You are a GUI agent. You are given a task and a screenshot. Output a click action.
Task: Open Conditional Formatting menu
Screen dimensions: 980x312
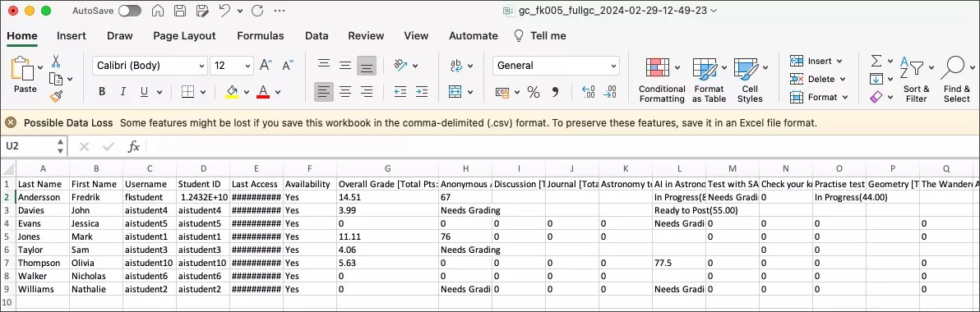(662, 80)
